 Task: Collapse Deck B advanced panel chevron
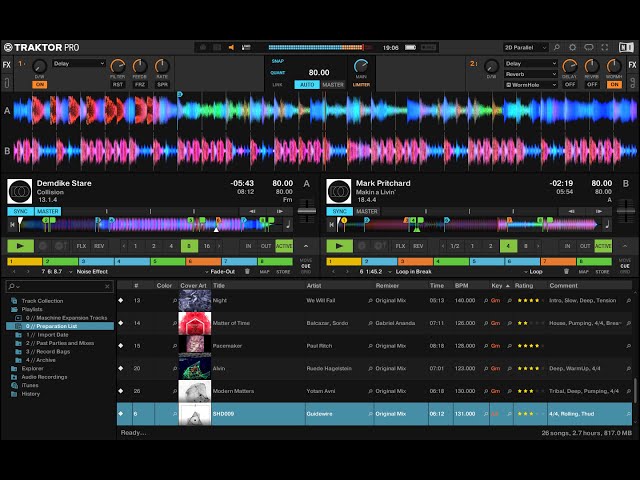(624, 246)
